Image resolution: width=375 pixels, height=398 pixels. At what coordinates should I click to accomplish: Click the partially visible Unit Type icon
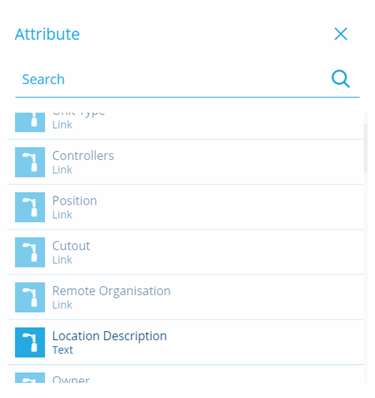point(30,122)
